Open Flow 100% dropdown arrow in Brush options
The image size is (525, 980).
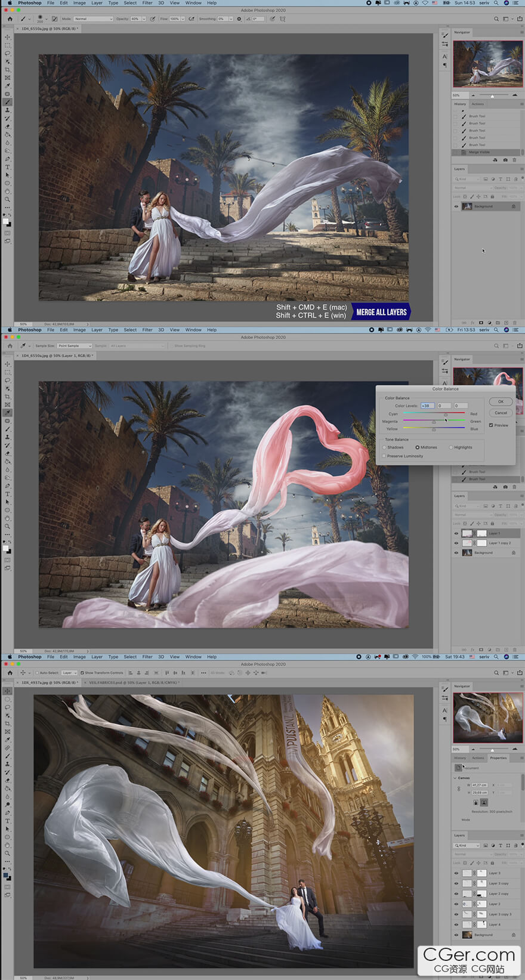(183, 18)
